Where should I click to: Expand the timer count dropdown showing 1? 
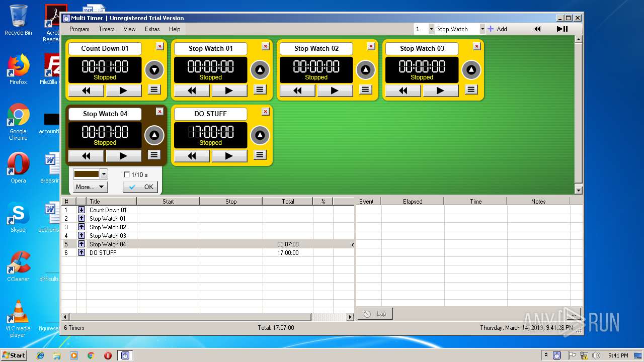(431, 29)
